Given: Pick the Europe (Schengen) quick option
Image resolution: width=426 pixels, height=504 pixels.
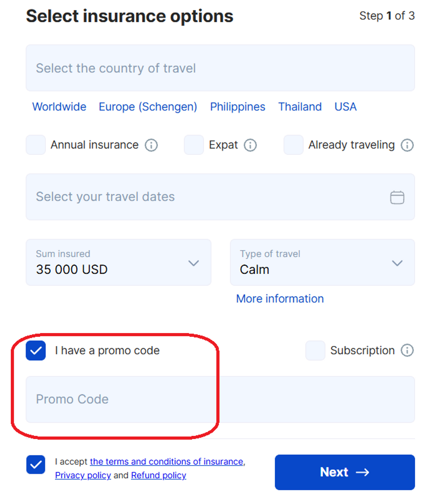Looking at the screenshot, I should [148, 107].
